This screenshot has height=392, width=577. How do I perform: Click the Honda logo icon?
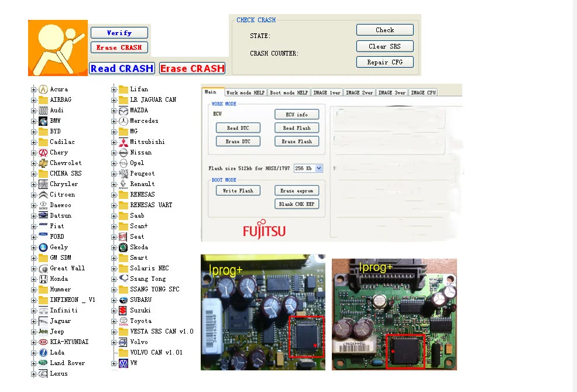[x=43, y=279]
